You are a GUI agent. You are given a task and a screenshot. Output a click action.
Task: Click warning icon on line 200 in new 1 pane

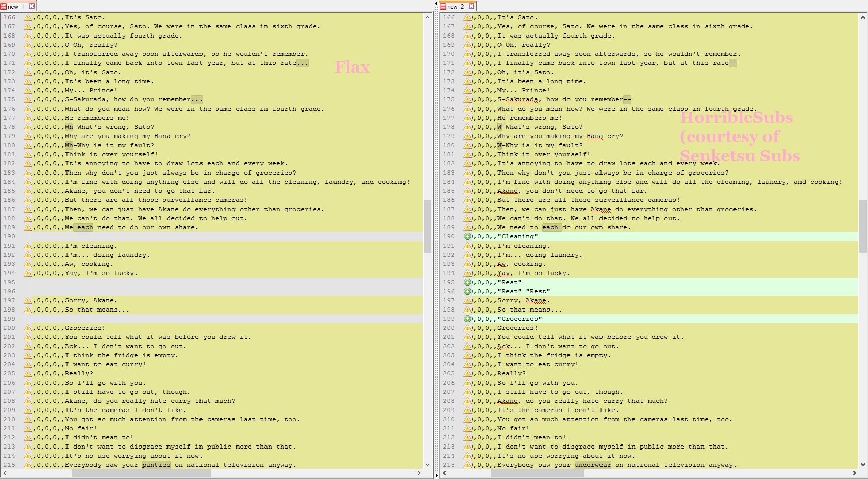(x=28, y=328)
